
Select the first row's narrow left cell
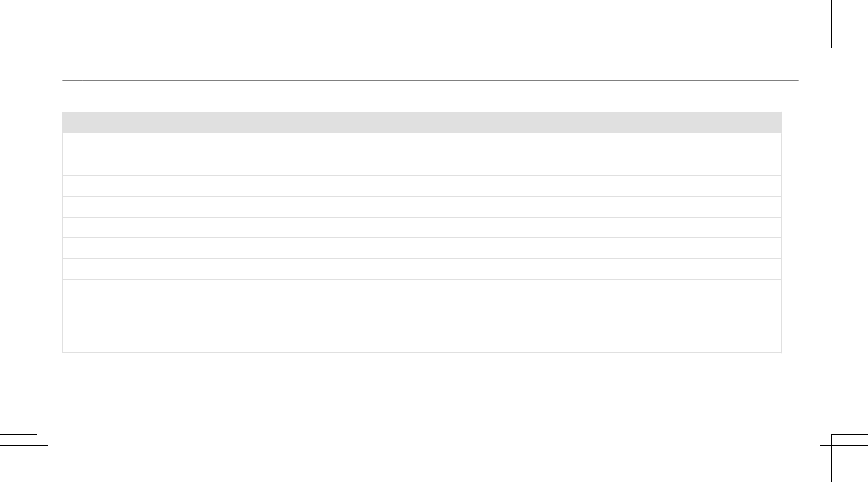182,144
